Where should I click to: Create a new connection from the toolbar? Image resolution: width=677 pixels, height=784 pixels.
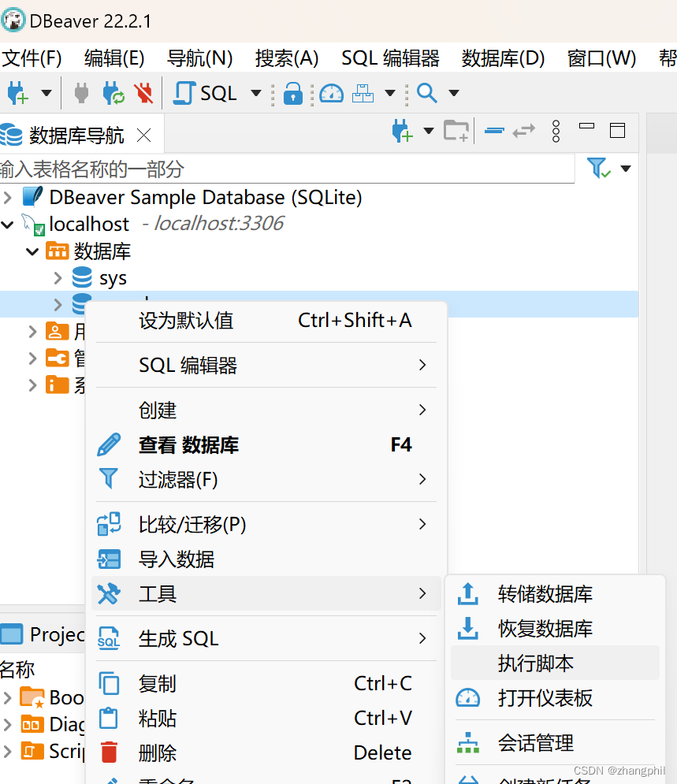[17, 93]
